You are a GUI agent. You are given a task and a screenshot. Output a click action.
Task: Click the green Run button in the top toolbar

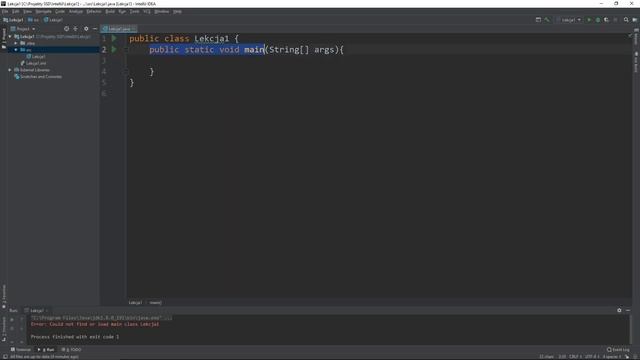tap(589, 20)
